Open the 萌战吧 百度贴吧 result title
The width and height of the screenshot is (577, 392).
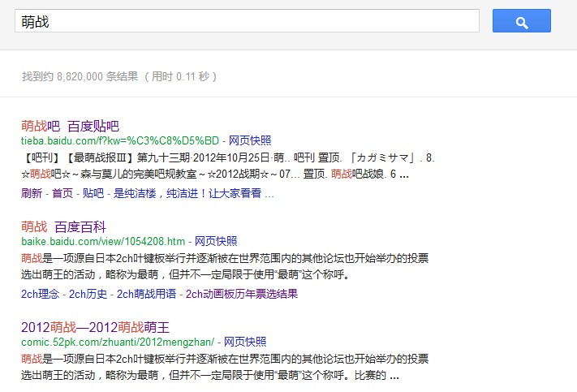click(x=70, y=127)
